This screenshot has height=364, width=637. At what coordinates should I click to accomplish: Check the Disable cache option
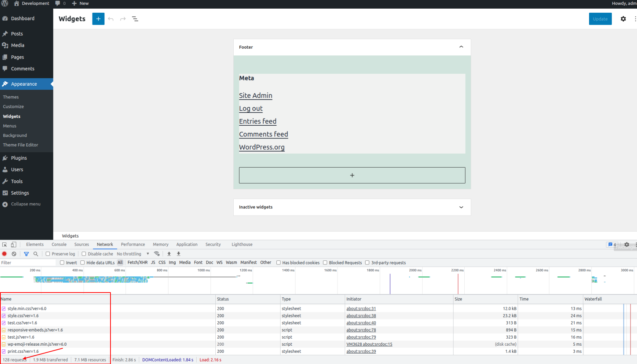[x=84, y=254]
